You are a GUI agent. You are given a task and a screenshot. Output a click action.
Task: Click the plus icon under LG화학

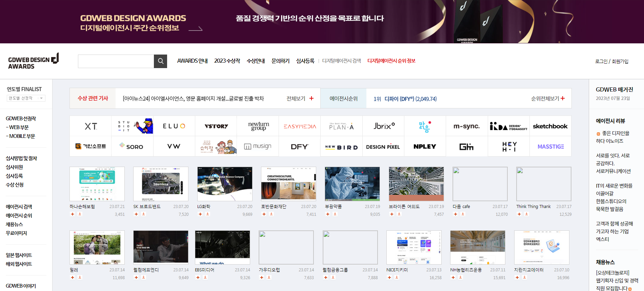[x=200, y=214]
